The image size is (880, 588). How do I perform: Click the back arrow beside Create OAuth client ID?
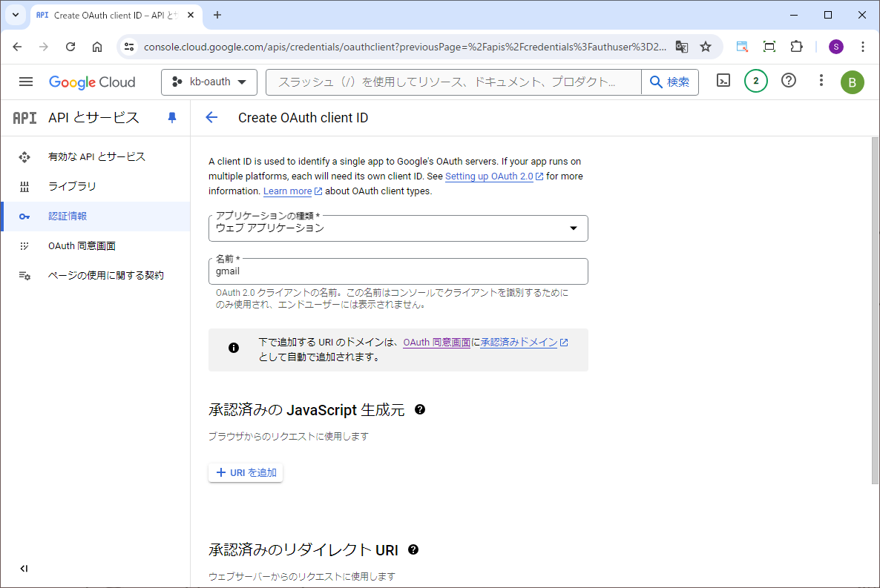pyautogui.click(x=211, y=118)
